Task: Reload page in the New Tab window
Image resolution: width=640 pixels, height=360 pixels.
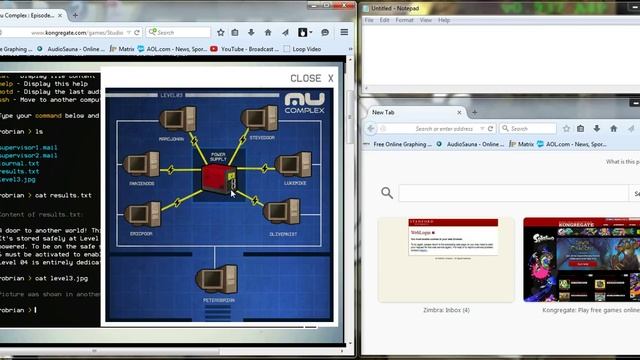Action: (491, 129)
